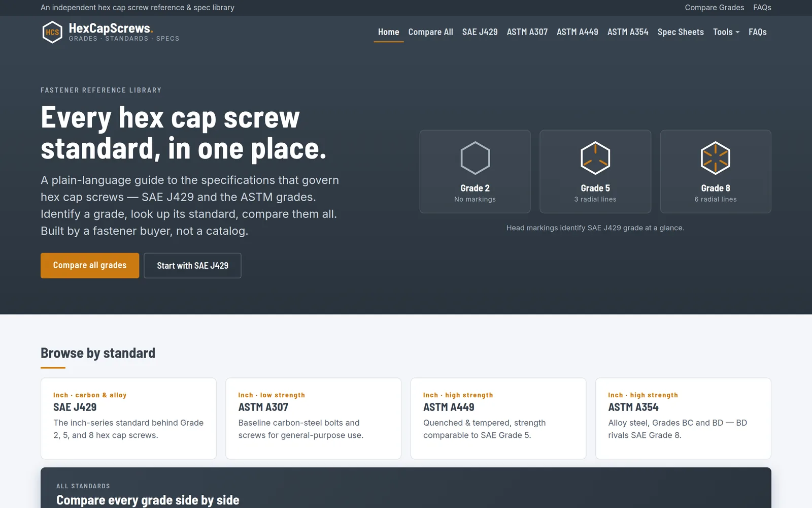Image resolution: width=812 pixels, height=508 pixels.
Task: Click the 'No markings' text
Action: click(x=475, y=199)
